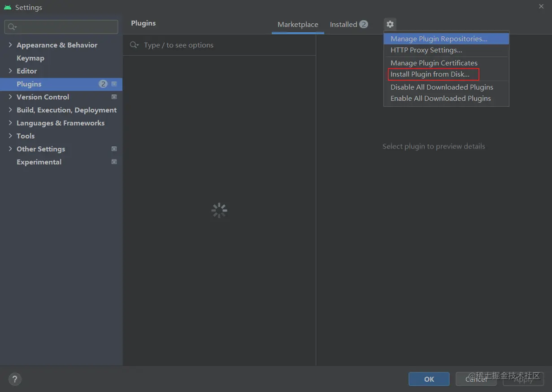Expand Appearance & Behavior section
Image resolution: width=552 pixels, height=392 pixels.
point(10,45)
